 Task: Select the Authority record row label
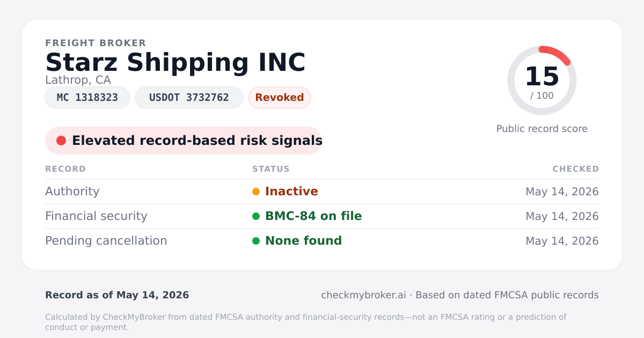point(72,192)
